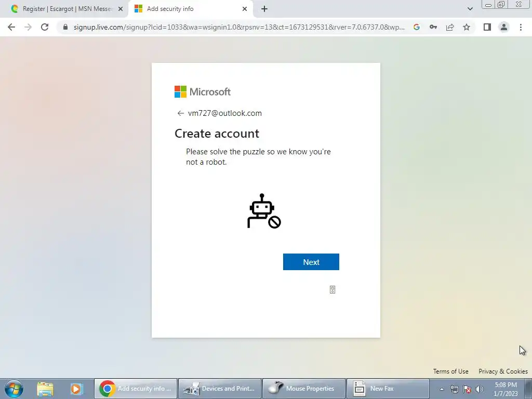The height and width of the screenshot is (399, 532).
Task: Close the Register Escargot tab
Action: coord(120,9)
